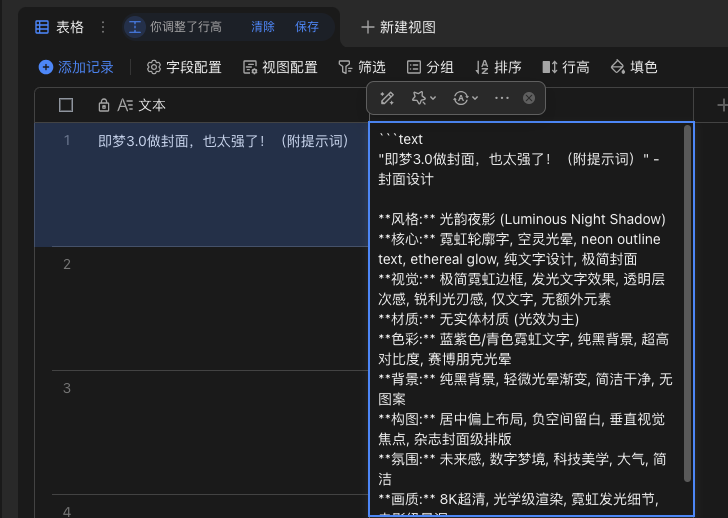The width and height of the screenshot is (728, 518).
Task: Click the magic wand edit icon in popup toolbar
Action: tap(387, 98)
